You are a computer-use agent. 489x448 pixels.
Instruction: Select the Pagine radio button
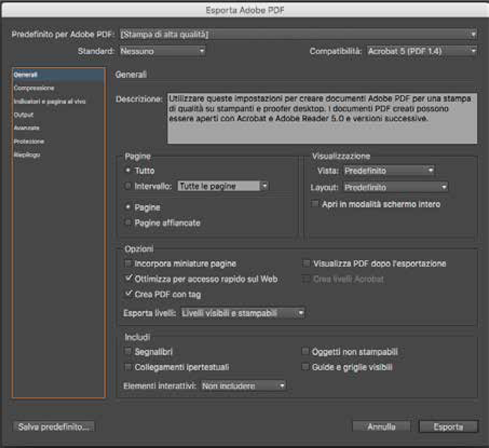pos(128,207)
